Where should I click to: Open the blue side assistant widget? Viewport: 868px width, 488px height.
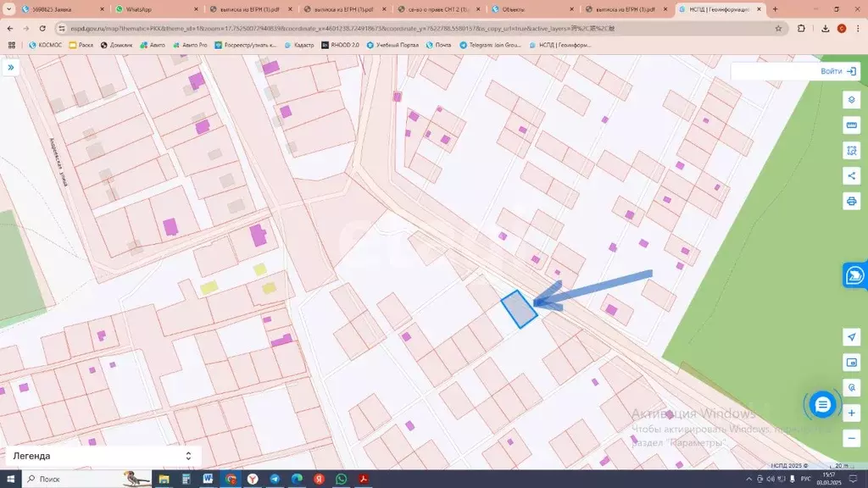point(855,275)
